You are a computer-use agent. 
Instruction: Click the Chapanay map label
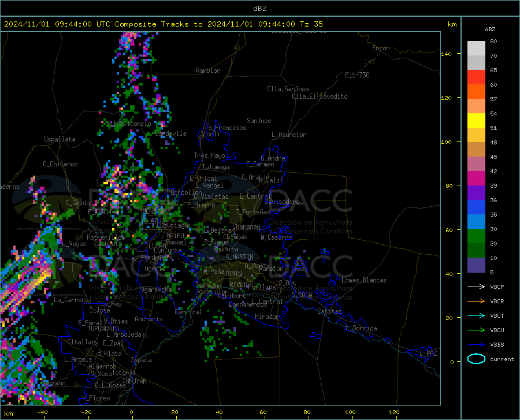[246, 226]
